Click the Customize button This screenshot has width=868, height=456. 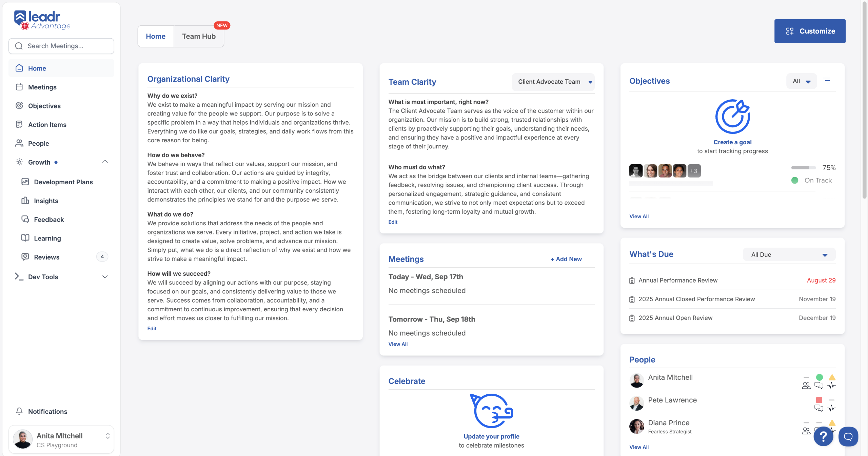810,31
